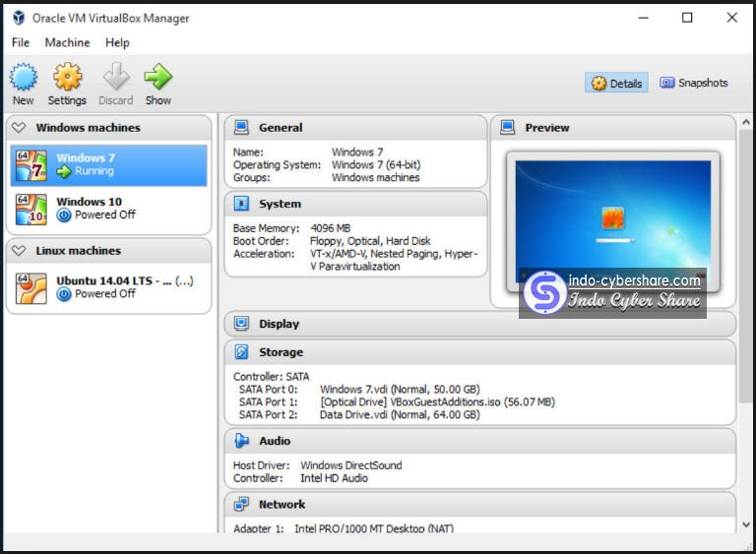
Task: Click the Windows 7 preview thumbnail
Action: point(613,221)
